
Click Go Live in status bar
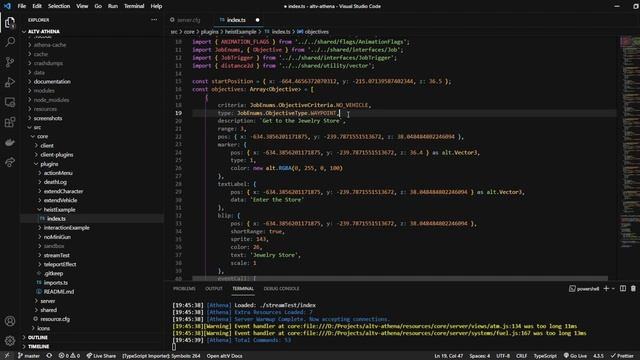pyautogui.click(x=575, y=356)
